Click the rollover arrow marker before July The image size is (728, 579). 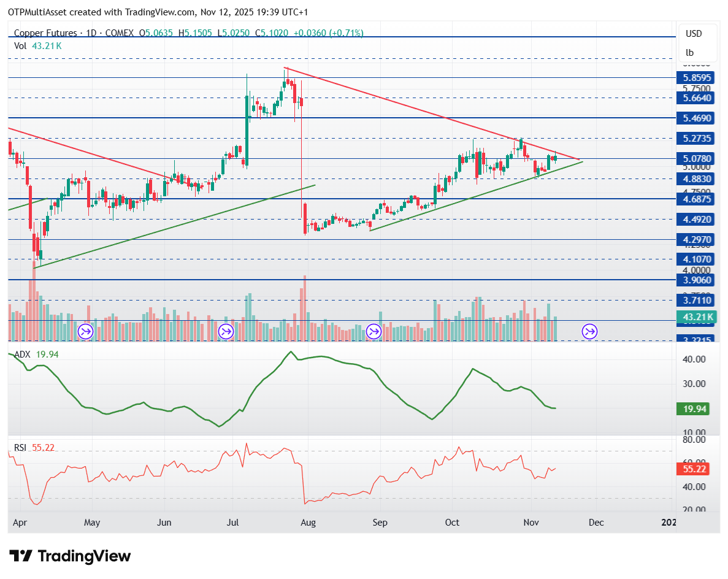[226, 332]
